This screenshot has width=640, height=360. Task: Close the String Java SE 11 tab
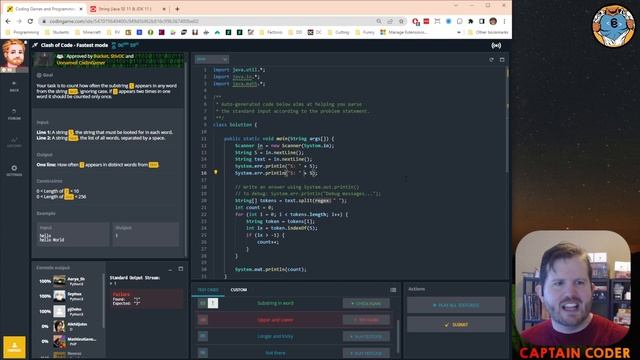click(x=164, y=9)
